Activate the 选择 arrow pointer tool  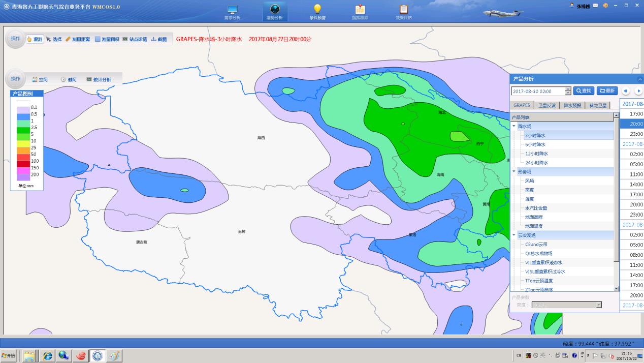coord(54,39)
